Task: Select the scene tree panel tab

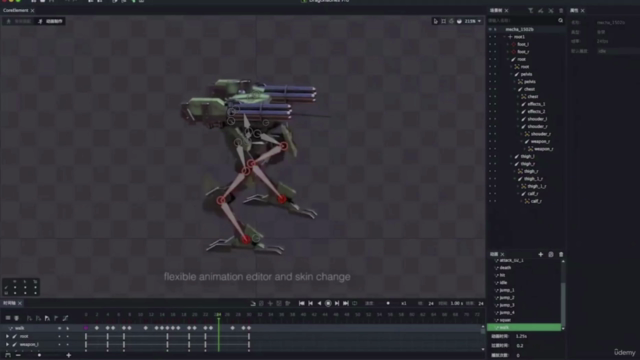Action: pyautogui.click(x=499, y=11)
